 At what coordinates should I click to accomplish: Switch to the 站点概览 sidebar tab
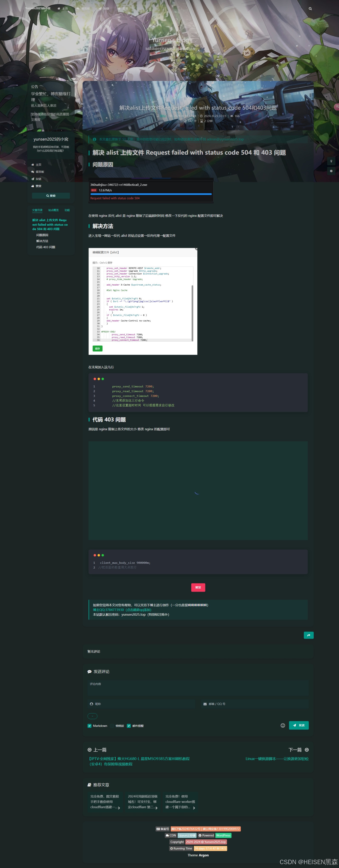pos(53,210)
